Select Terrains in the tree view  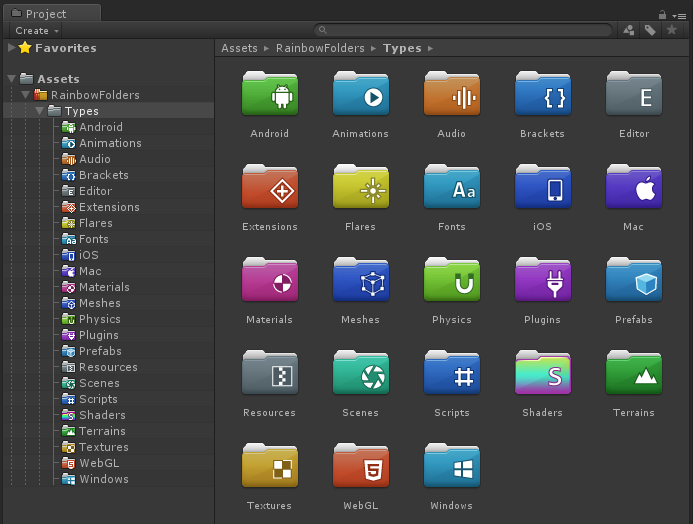pos(102,431)
